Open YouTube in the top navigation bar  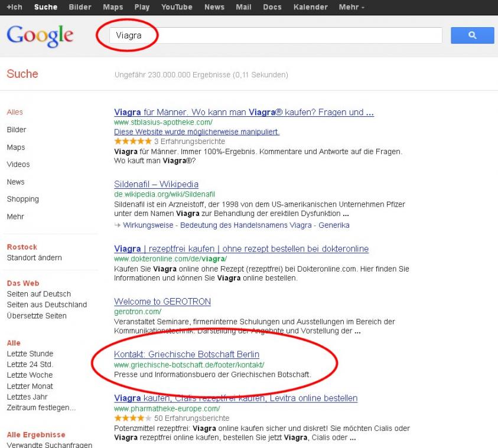[177, 7]
